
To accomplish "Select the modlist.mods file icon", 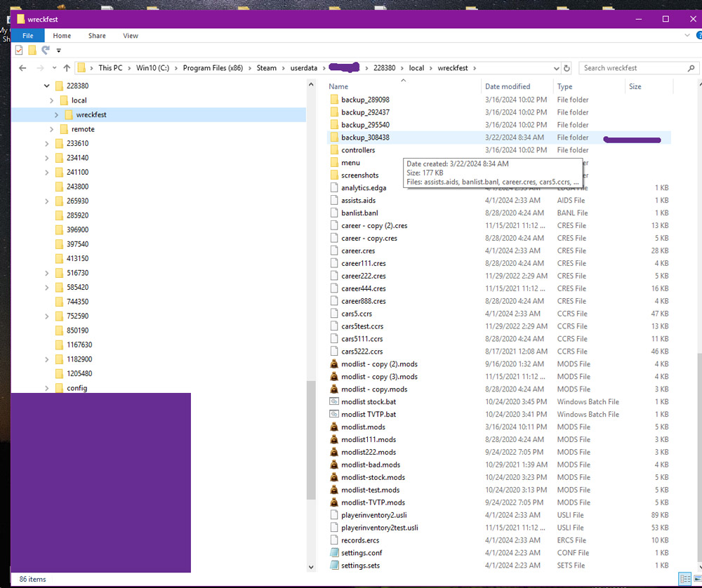I will pyautogui.click(x=334, y=427).
